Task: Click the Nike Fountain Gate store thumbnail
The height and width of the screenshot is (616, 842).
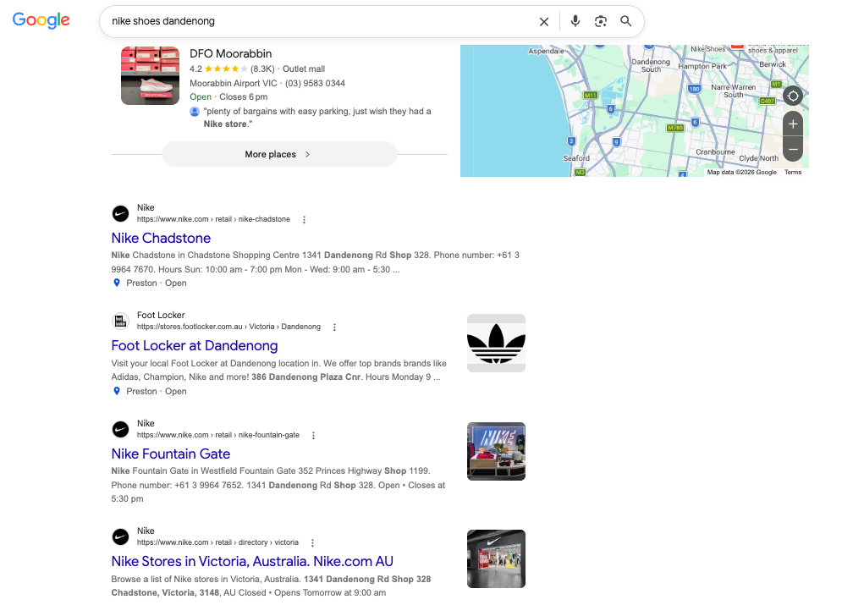Action: [496, 452]
